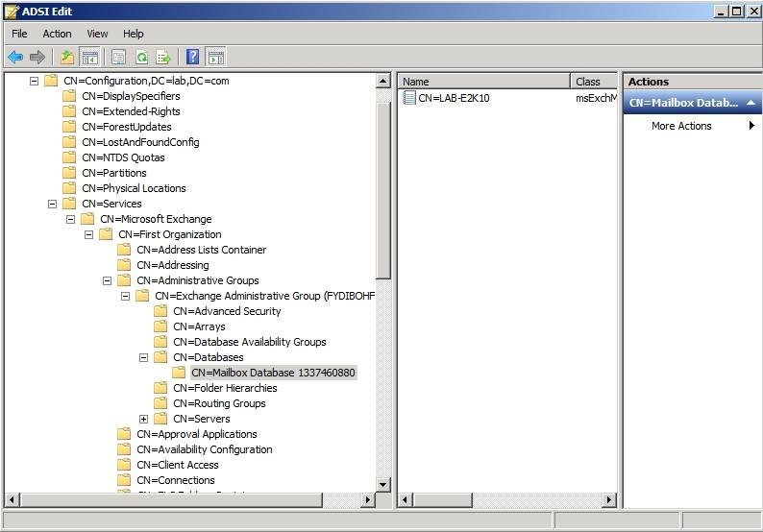
Task: Select the CN=Extended-Rights tree item
Action: (x=131, y=111)
